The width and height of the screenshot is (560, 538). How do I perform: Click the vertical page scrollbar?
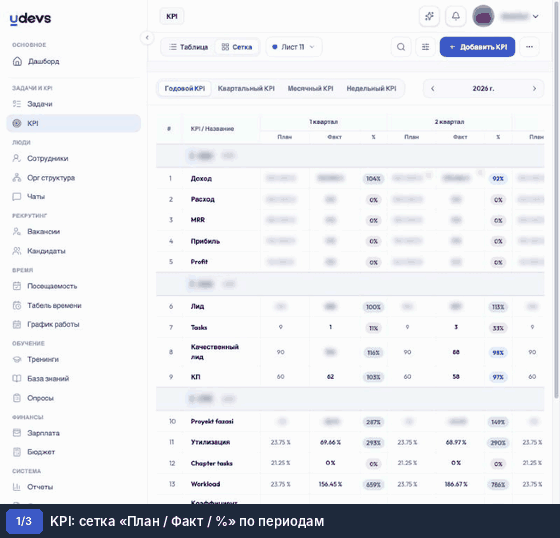(x=556, y=200)
